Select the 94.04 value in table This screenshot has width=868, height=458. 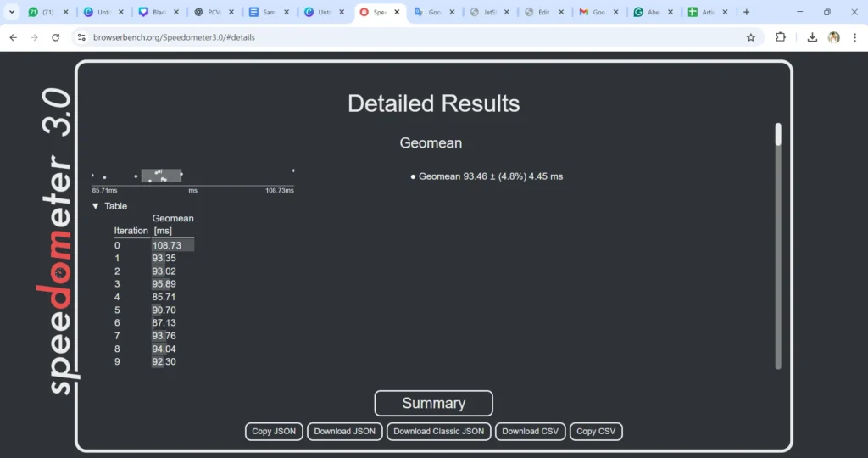(164, 349)
